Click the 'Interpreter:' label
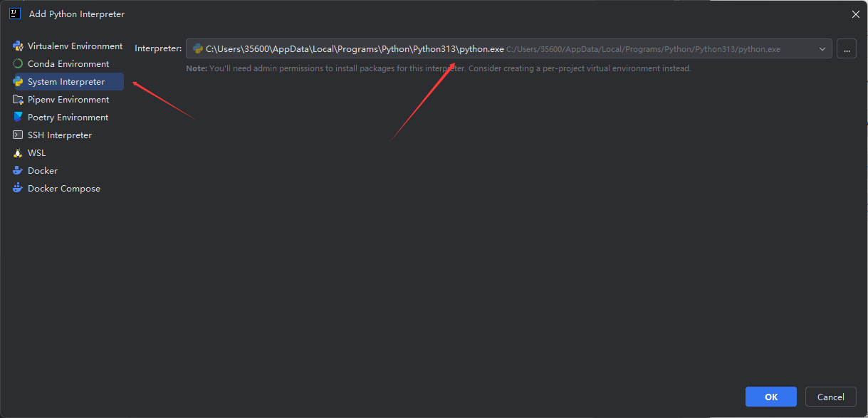Image resolution: width=868 pixels, height=418 pixels. tap(158, 49)
